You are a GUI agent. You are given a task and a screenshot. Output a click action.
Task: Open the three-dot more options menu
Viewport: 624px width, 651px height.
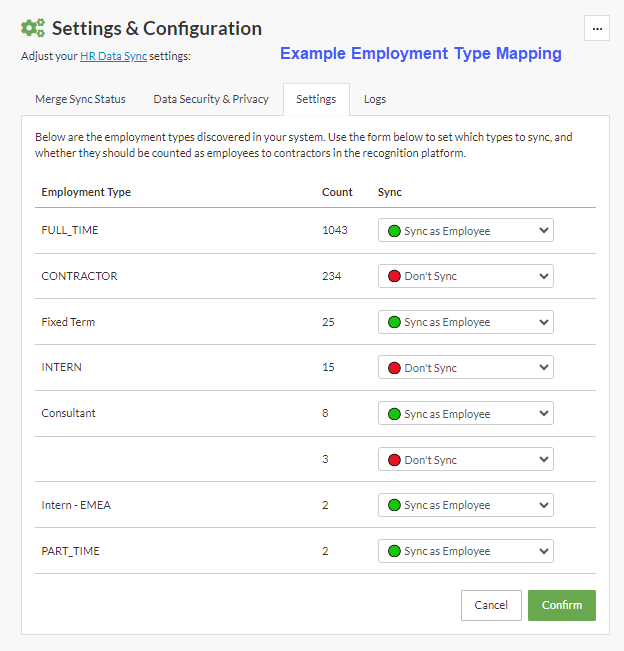597,29
